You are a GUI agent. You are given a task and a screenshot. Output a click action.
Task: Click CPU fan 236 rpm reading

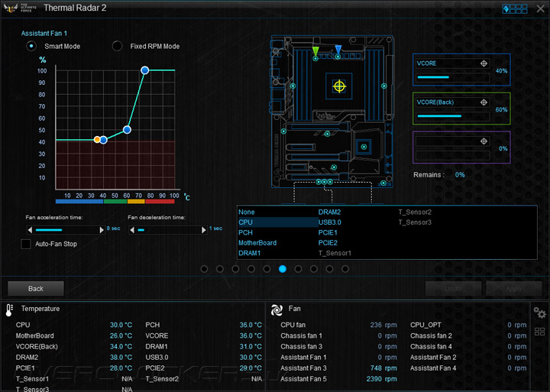click(383, 325)
